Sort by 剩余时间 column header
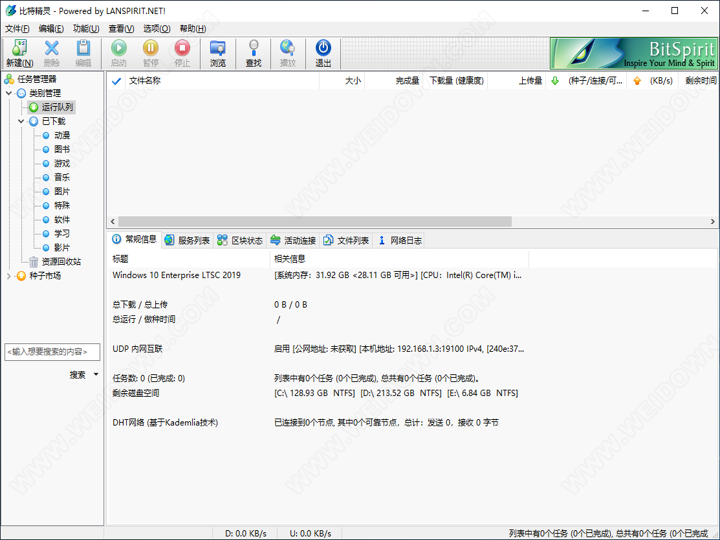This screenshot has width=720, height=540. pos(699,81)
